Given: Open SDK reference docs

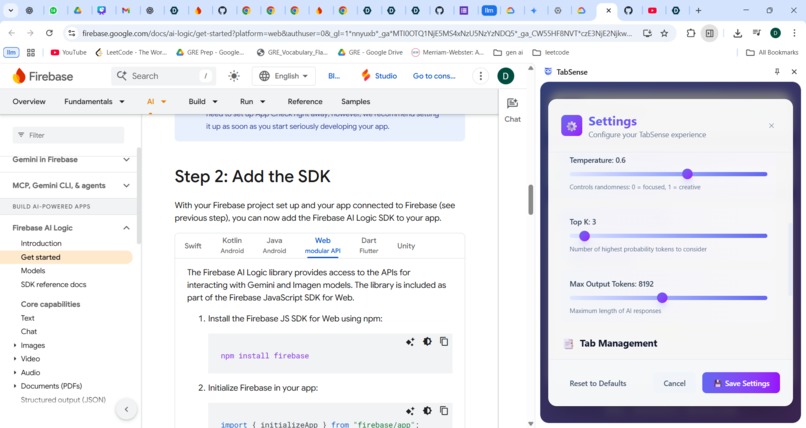Looking at the screenshot, I should tap(53, 284).
